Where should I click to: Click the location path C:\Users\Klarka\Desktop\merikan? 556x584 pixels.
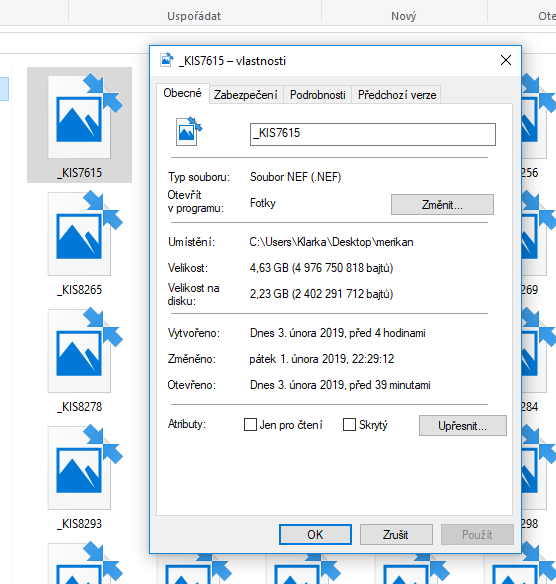tap(331, 242)
